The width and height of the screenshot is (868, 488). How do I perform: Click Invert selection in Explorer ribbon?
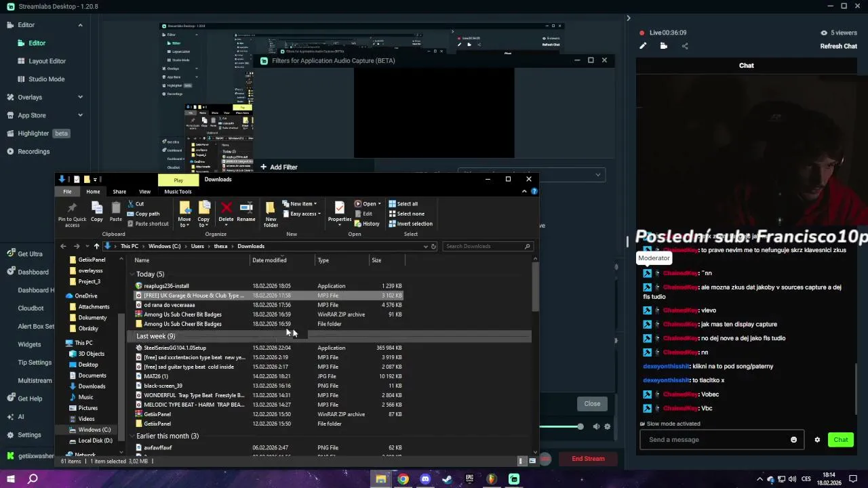pos(410,224)
